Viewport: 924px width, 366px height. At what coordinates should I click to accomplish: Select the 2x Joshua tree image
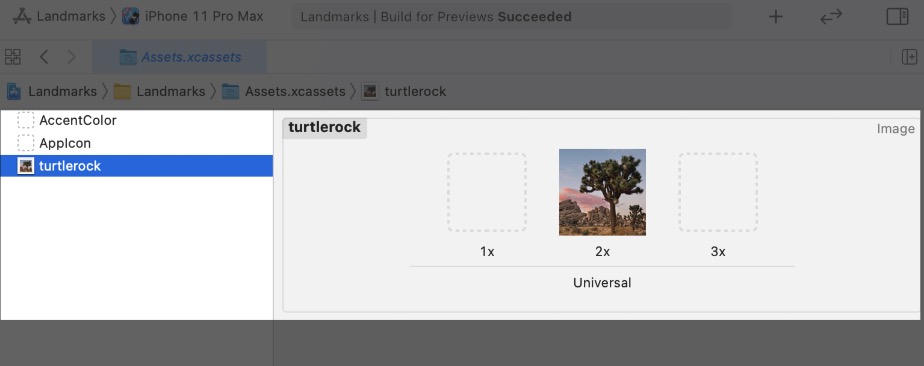point(602,192)
